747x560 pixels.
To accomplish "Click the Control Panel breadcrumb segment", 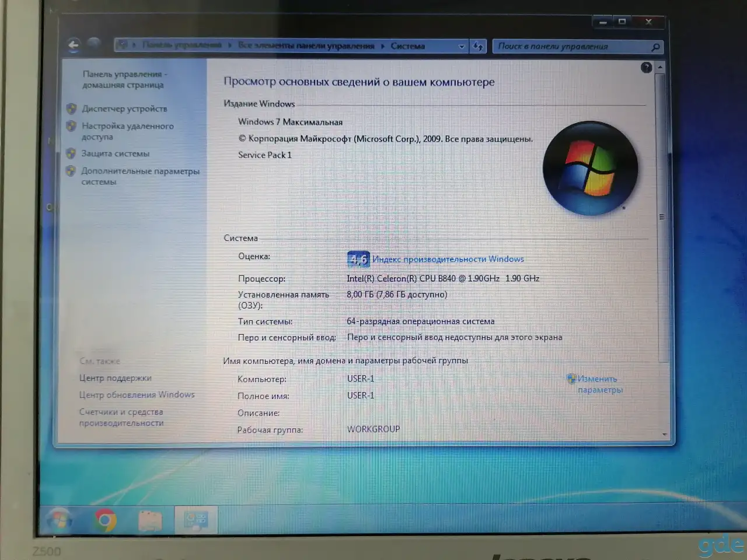I will (x=181, y=45).
